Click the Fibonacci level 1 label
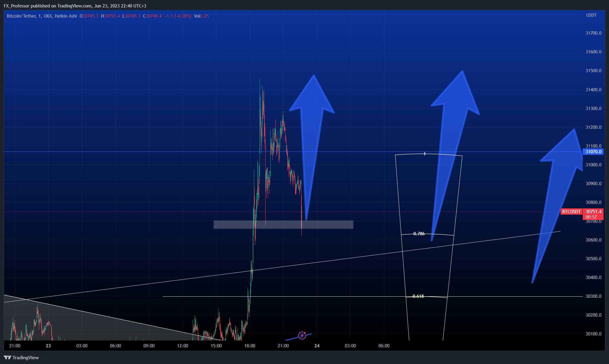Screen dimensions: 609x364 pyautogui.click(x=425, y=154)
